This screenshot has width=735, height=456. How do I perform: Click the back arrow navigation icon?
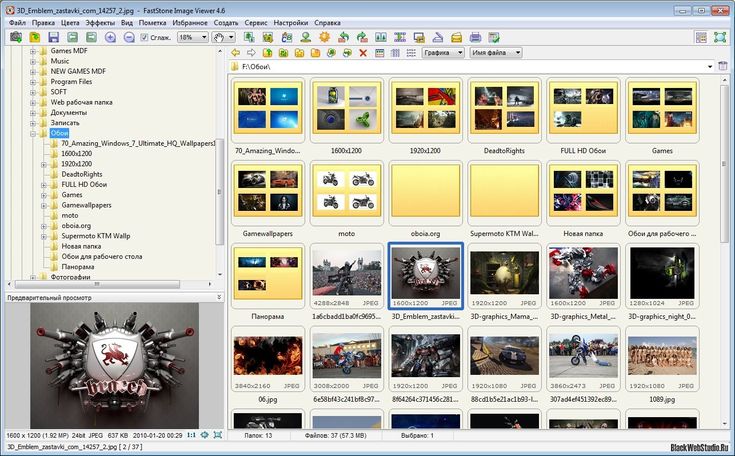(x=235, y=53)
